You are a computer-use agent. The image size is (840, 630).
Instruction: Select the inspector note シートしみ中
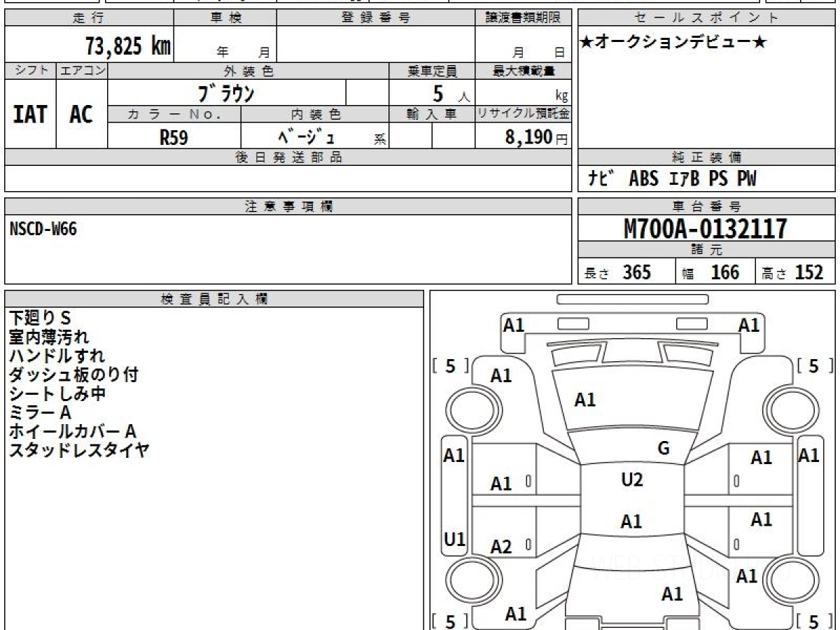(57, 393)
